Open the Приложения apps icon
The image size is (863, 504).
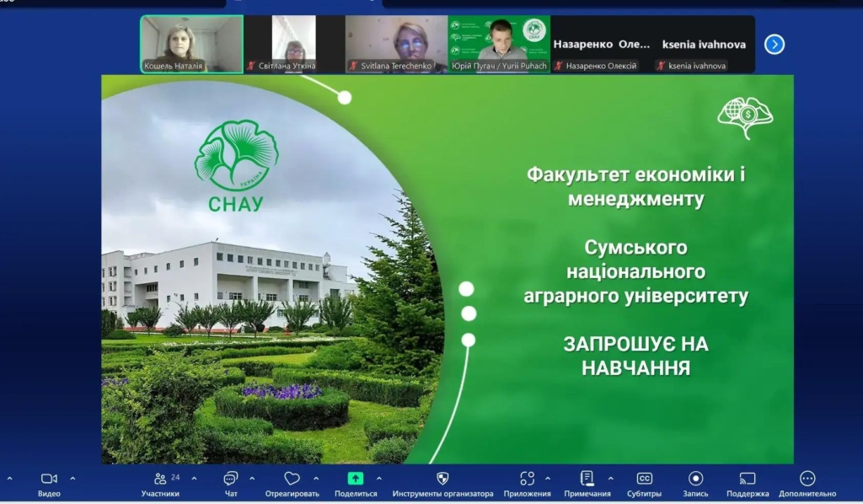(527, 479)
